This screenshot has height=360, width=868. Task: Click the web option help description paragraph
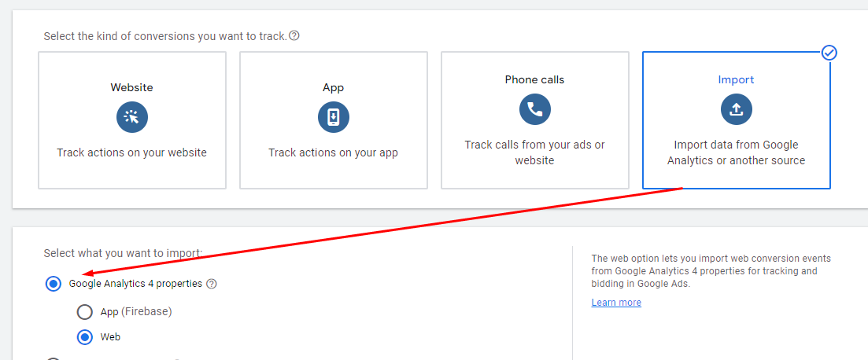coord(711,271)
